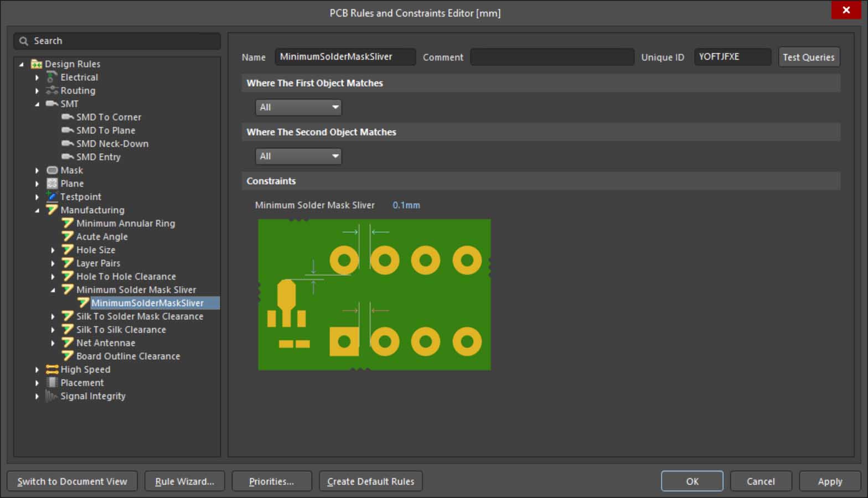Click into the Comment text field

click(x=552, y=57)
